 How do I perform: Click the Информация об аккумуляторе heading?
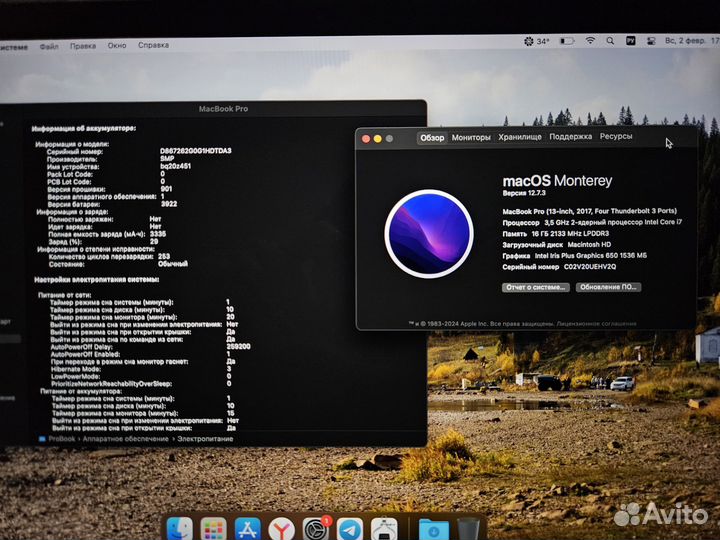84,129
